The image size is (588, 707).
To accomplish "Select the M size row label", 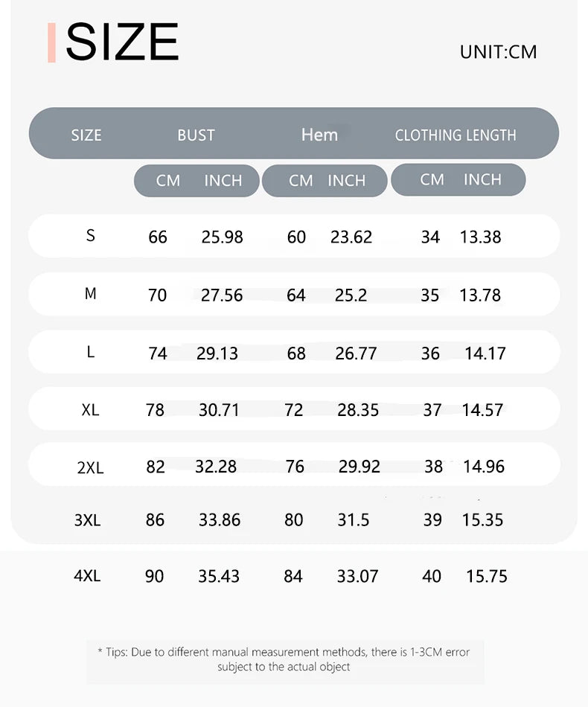I will pos(91,294).
